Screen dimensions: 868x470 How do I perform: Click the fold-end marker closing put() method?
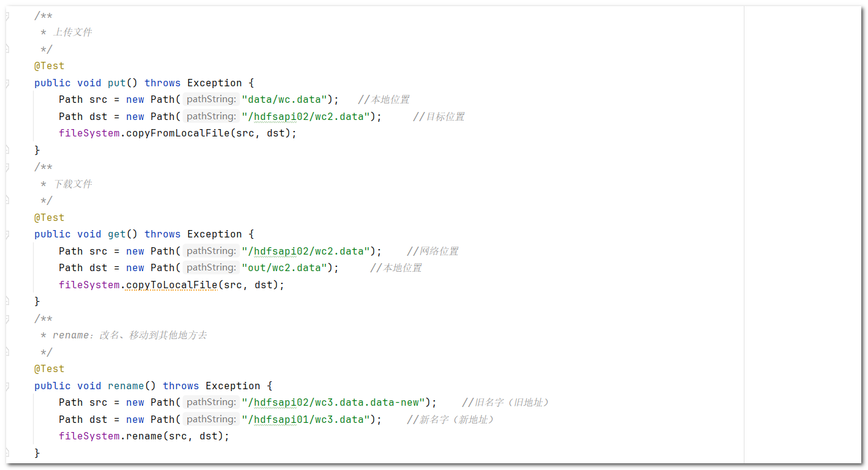click(7, 150)
